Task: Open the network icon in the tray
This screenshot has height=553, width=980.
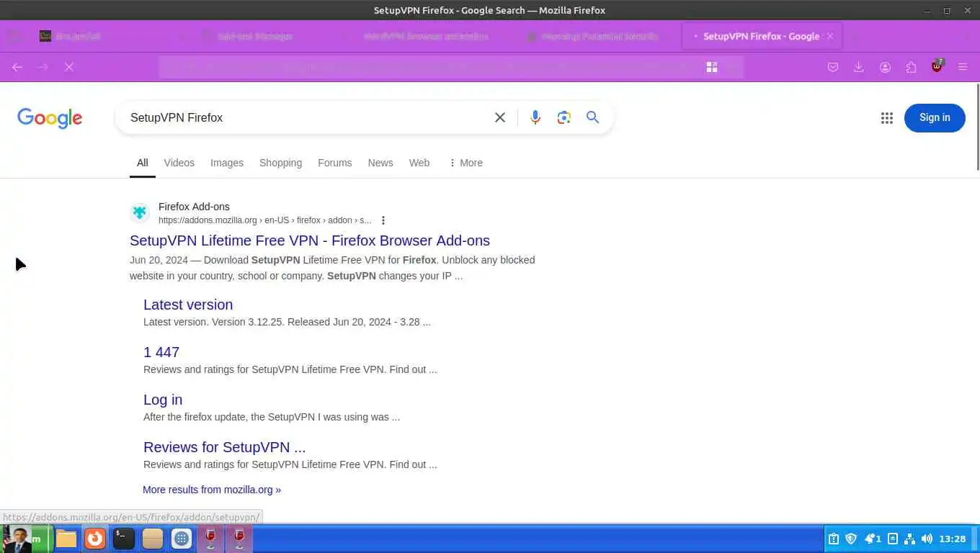Action: 909,539
